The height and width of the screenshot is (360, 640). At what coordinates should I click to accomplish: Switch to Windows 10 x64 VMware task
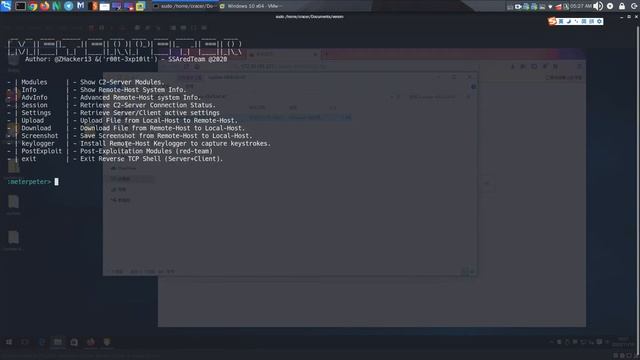coord(251,6)
